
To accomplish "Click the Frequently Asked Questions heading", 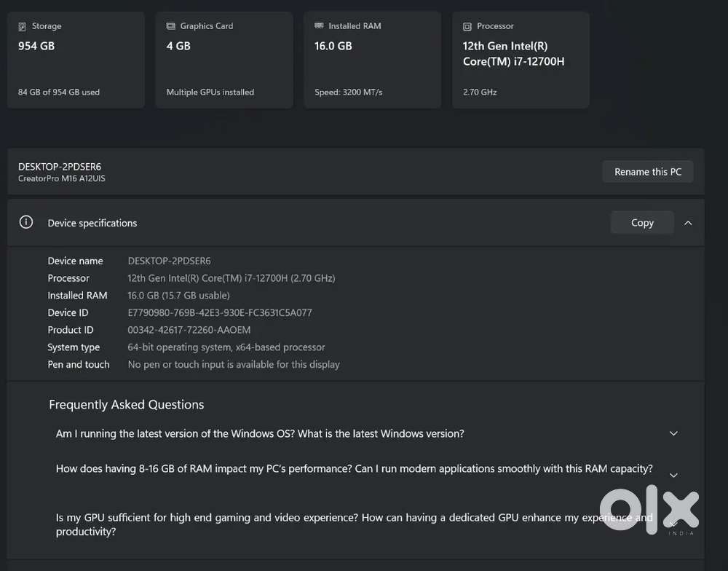I will click(126, 404).
